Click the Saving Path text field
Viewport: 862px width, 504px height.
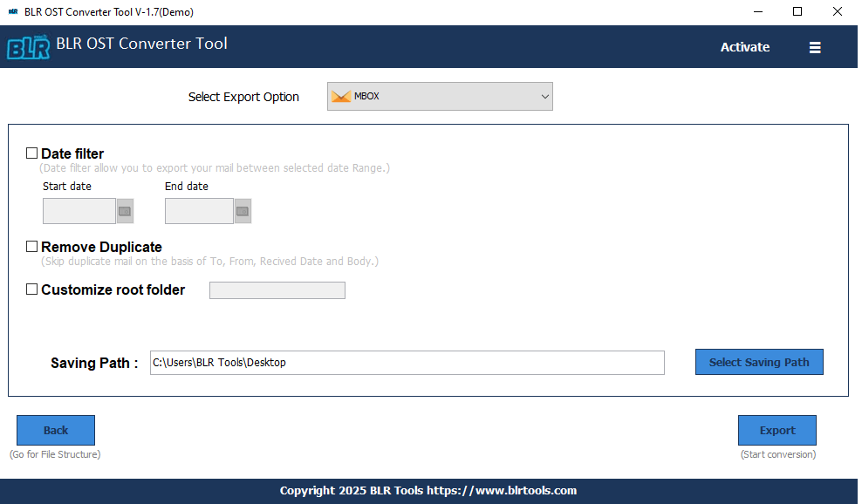[407, 363]
